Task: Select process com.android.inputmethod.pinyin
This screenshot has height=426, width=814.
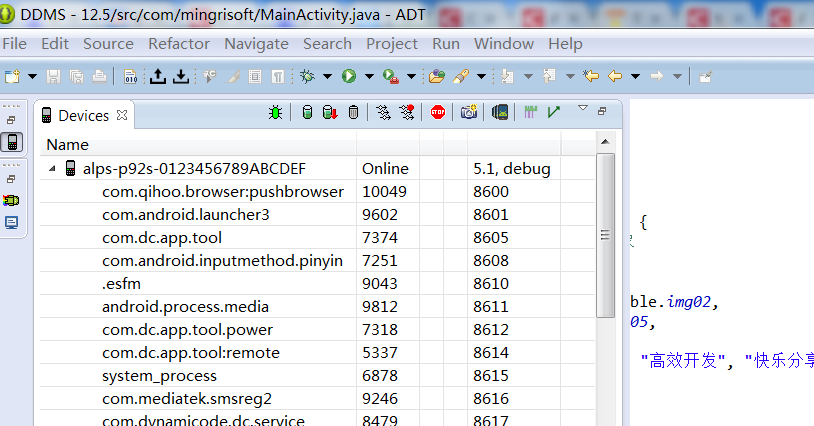Action: point(222,260)
